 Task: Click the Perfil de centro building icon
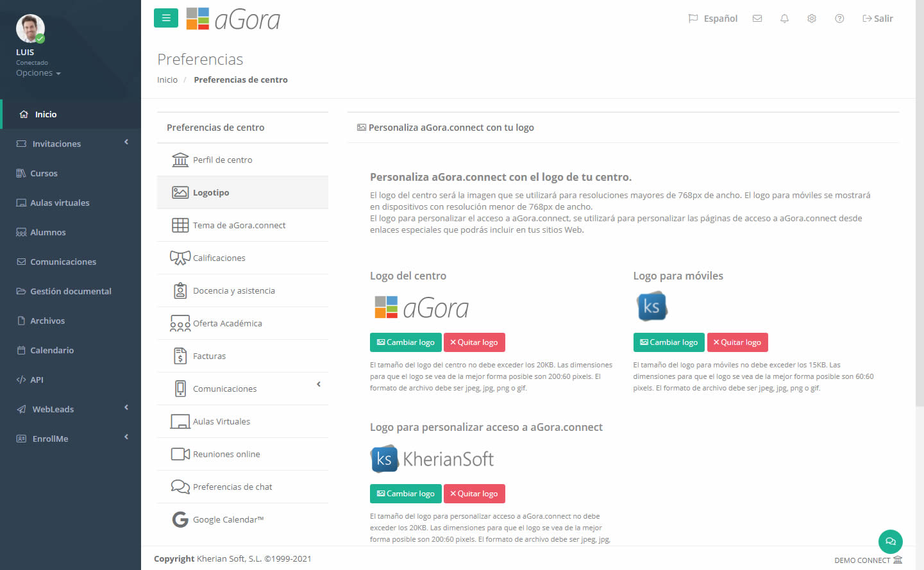click(180, 160)
